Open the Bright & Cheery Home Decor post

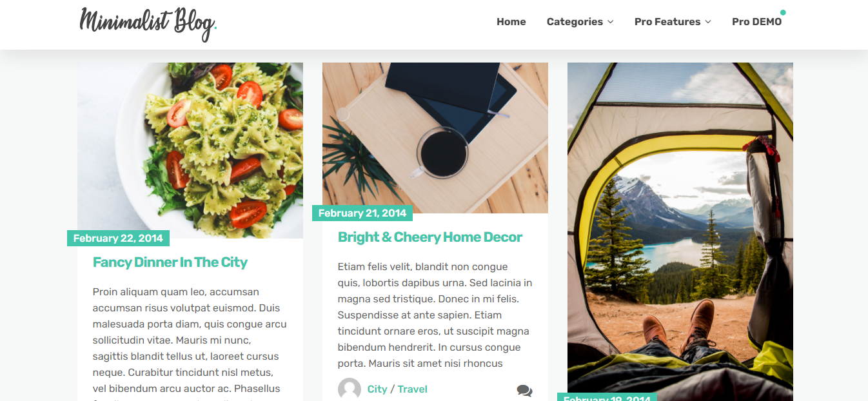[x=430, y=237]
